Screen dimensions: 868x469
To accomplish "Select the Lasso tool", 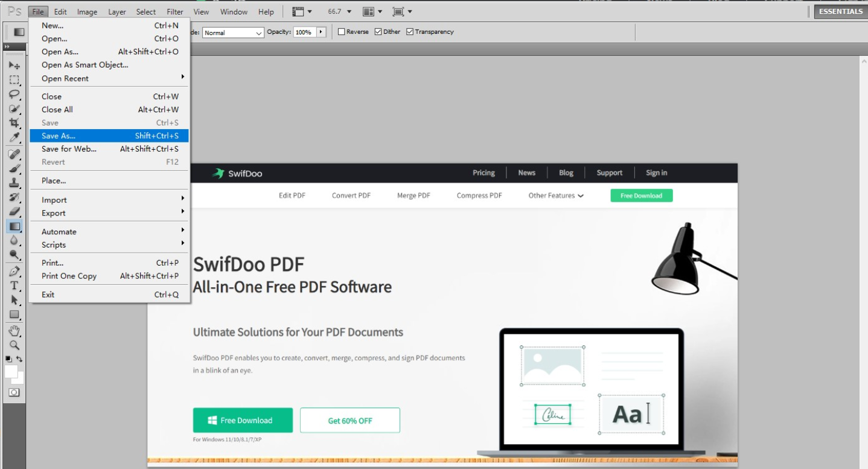I will coord(14,94).
